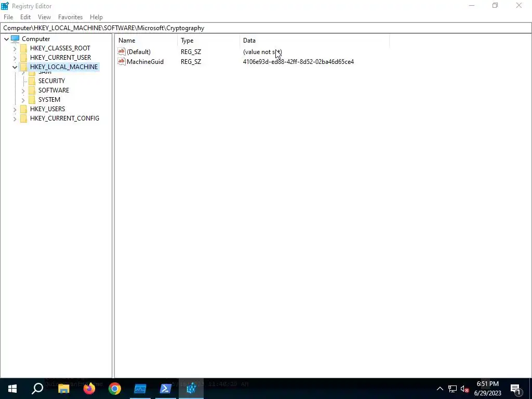The width and height of the screenshot is (532, 399).
Task: Click the registry path address bar
Action: click(x=266, y=28)
